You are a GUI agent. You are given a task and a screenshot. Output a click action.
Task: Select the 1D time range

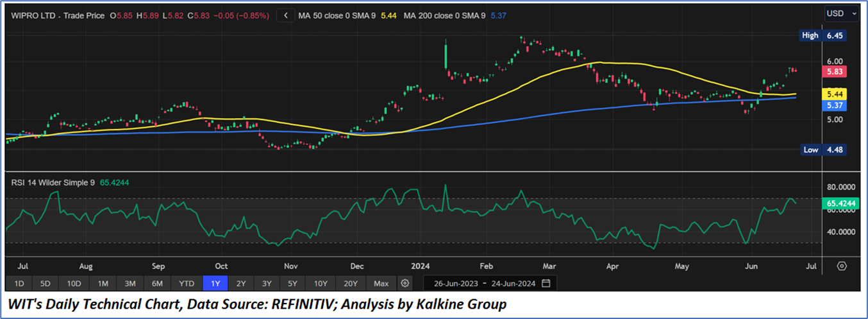tap(19, 283)
